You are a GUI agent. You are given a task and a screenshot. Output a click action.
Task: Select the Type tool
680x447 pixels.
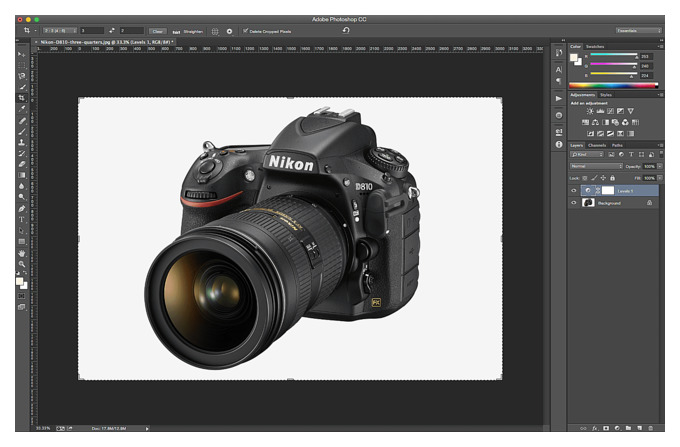21,219
